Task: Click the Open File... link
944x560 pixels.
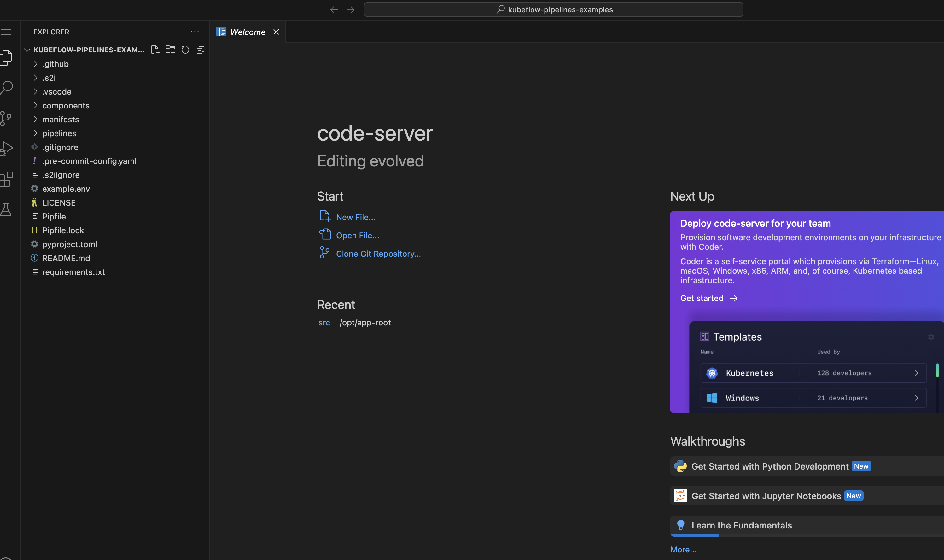Action: (358, 236)
